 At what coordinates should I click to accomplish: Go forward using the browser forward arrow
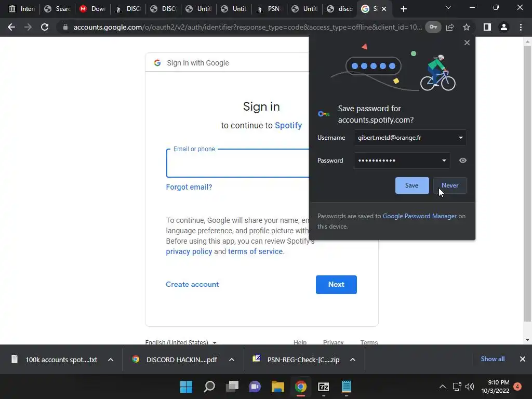pos(28,27)
